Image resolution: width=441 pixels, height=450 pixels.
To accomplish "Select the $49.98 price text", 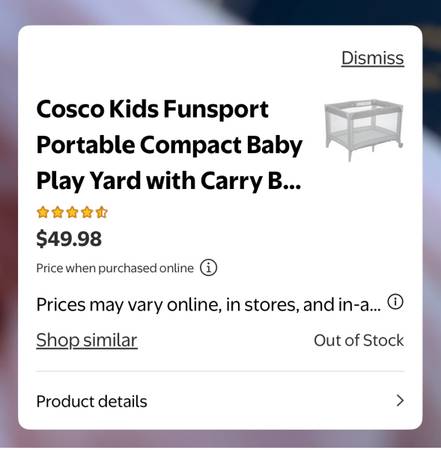I will 69,239.
